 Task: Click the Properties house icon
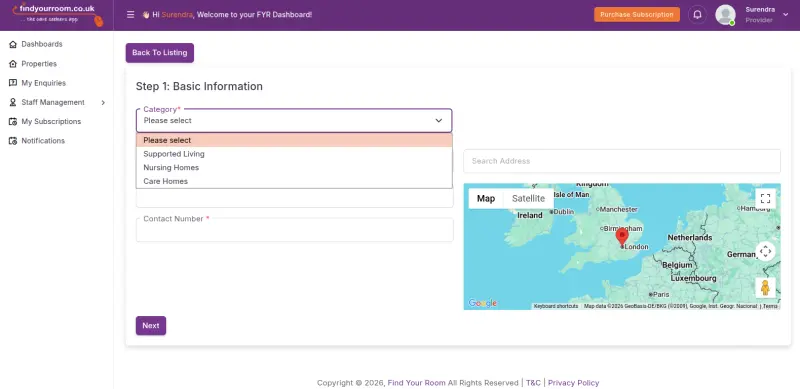click(x=13, y=64)
